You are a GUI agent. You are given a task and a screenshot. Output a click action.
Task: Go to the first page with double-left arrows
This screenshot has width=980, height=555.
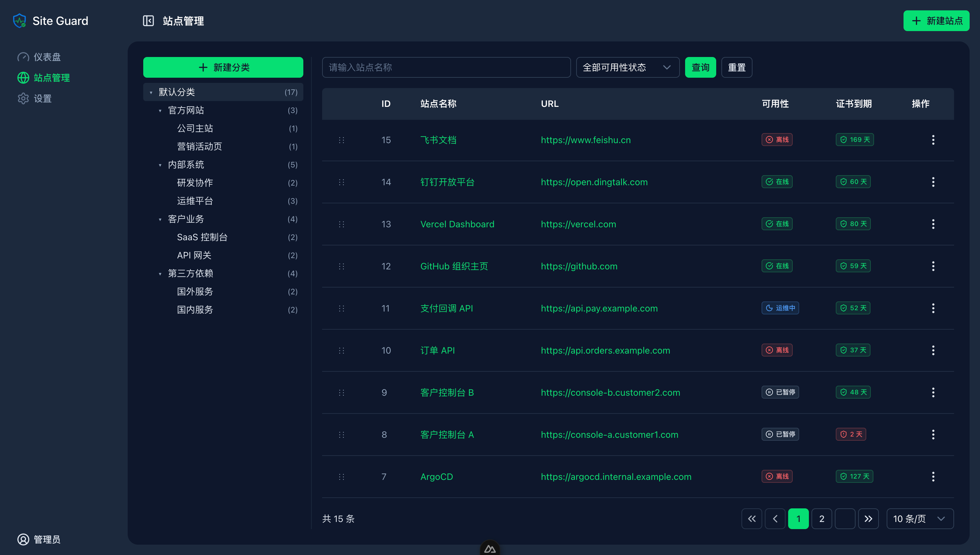click(752, 518)
